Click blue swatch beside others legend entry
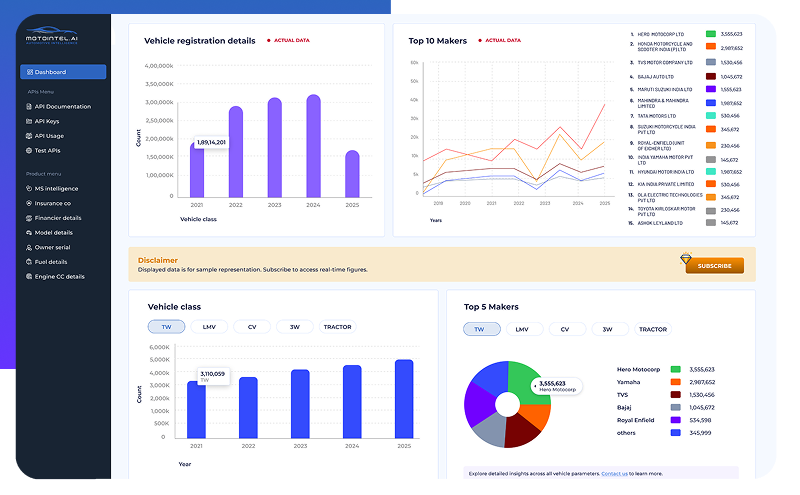800x495 pixels. click(676, 433)
